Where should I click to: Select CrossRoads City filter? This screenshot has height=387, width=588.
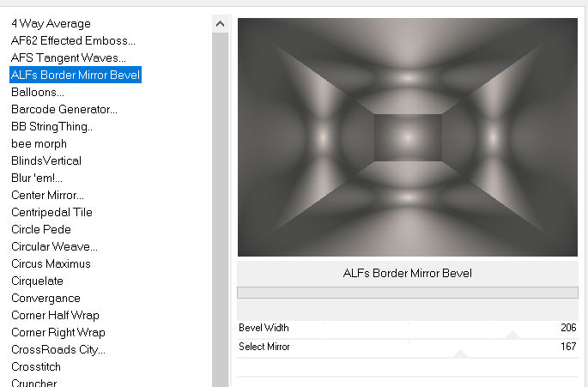(58, 349)
